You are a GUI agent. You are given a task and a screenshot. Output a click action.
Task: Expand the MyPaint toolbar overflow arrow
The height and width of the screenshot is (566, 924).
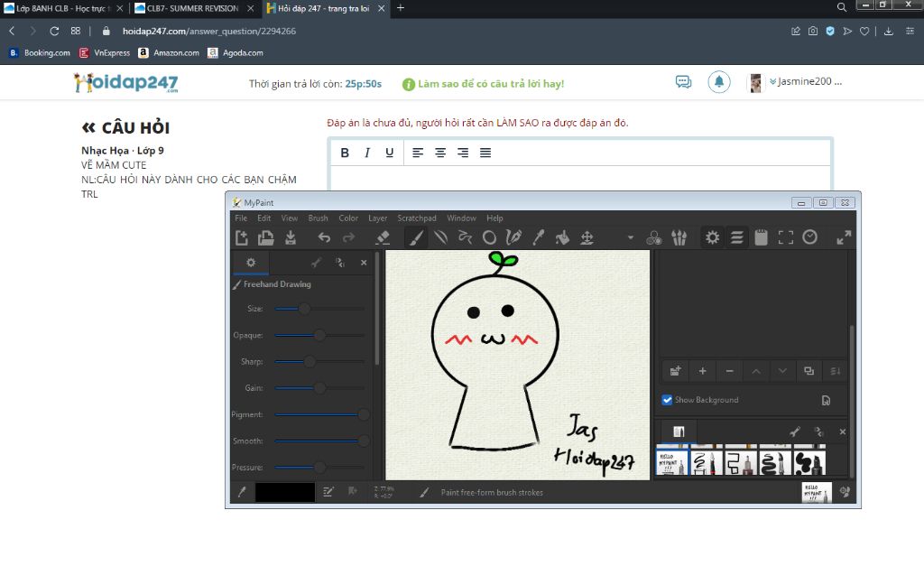click(x=631, y=237)
